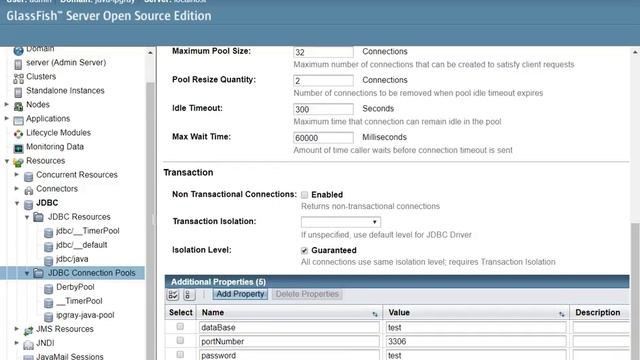Sort properties by Name column icon
The image size is (640, 360).
[x=375, y=313]
